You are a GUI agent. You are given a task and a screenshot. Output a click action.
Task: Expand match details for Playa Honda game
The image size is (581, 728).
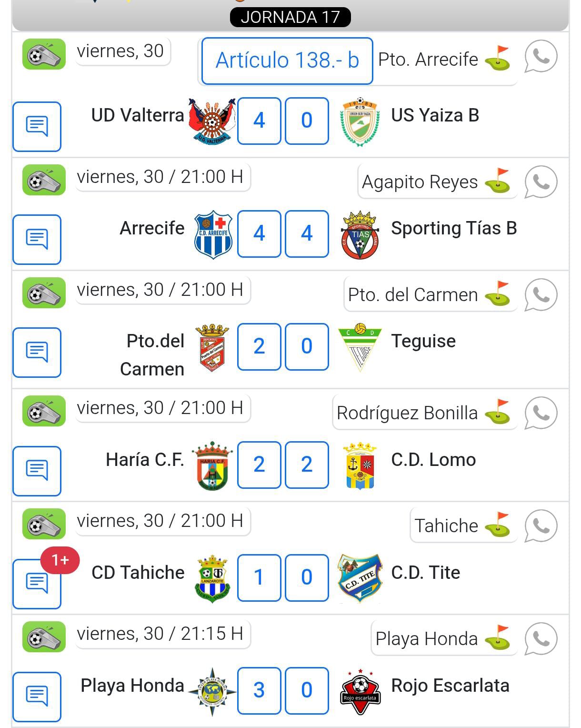(37, 696)
